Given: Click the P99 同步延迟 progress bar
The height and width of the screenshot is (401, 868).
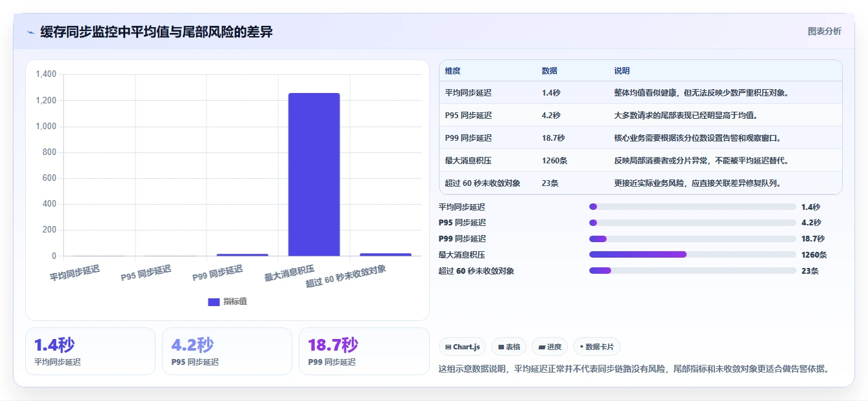Looking at the screenshot, I should point(692,239).
